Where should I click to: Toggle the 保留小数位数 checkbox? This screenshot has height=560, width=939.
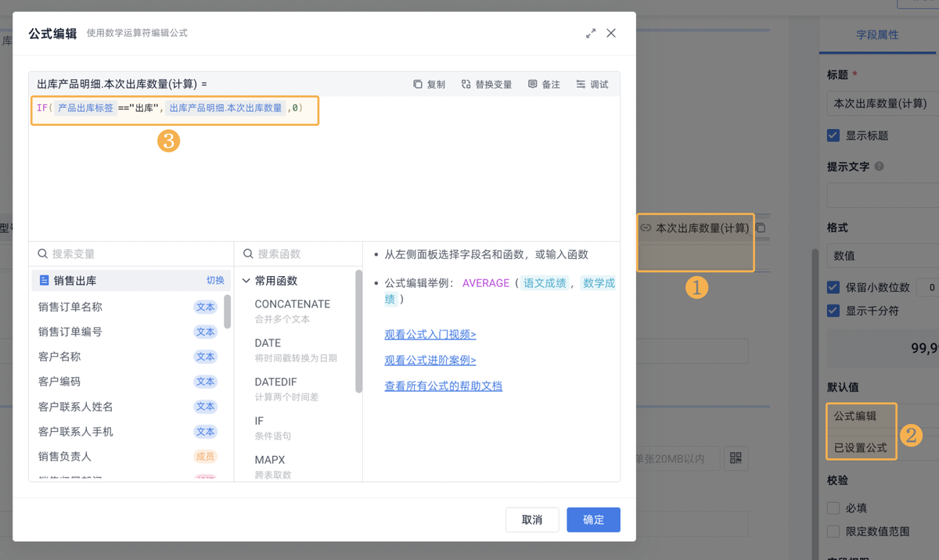tap(833, 287)
